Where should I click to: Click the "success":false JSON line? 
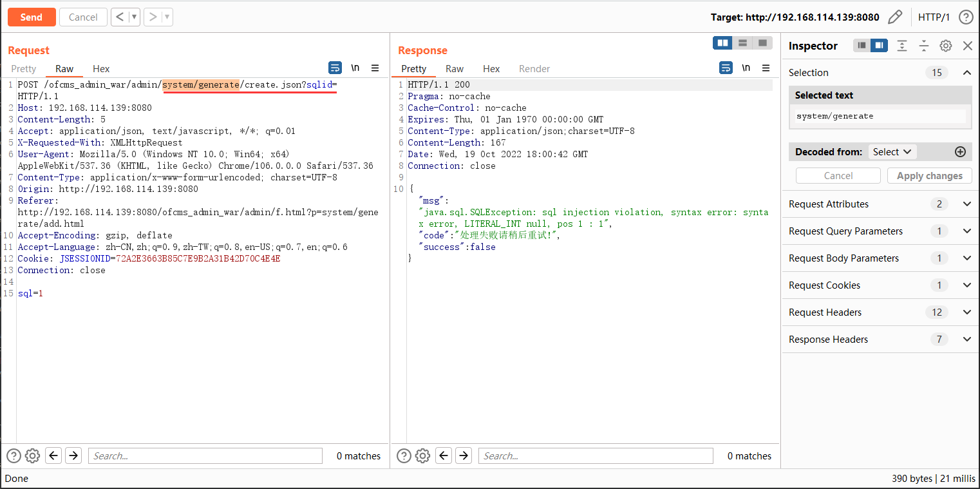[457, 247]
